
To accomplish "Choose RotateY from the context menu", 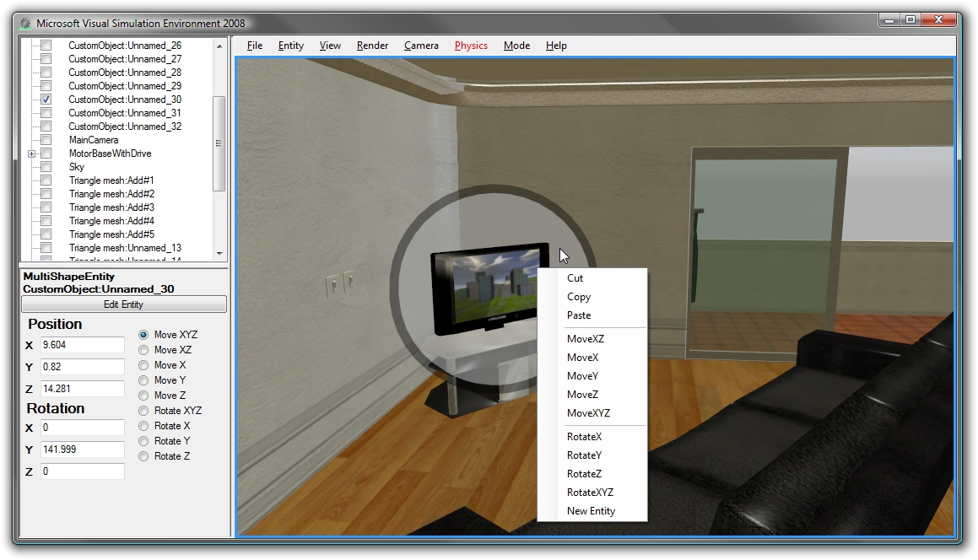I will point(584,455).
